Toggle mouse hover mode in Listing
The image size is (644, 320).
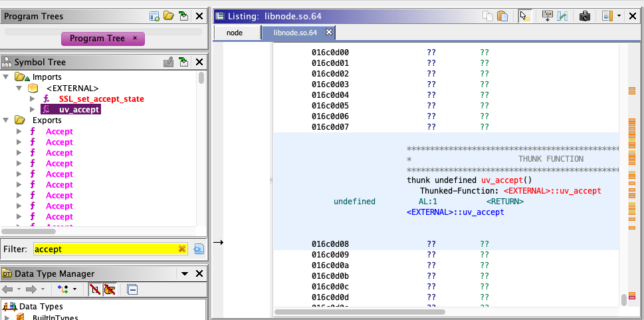(x=524, y=15)
